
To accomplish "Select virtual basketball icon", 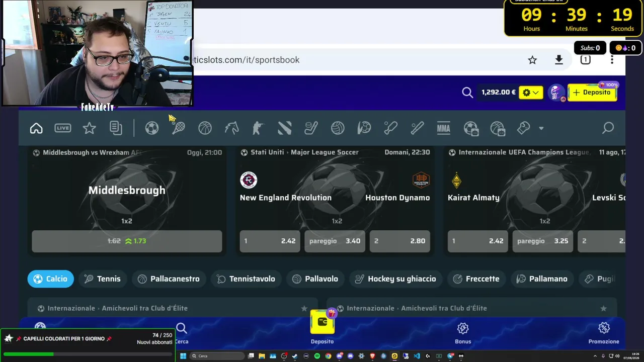I will (x=498, y=128).
